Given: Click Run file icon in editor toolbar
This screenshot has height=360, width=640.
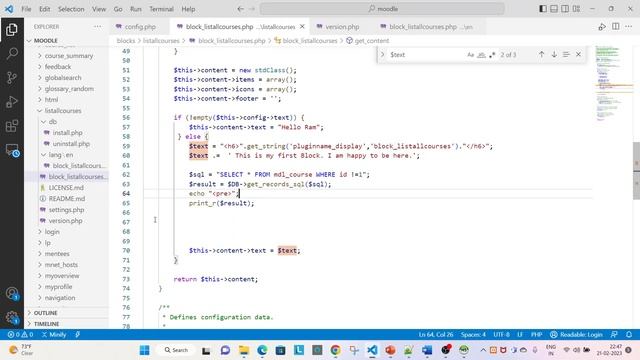Looking at the screenshot, I should (x=602, y=27).
